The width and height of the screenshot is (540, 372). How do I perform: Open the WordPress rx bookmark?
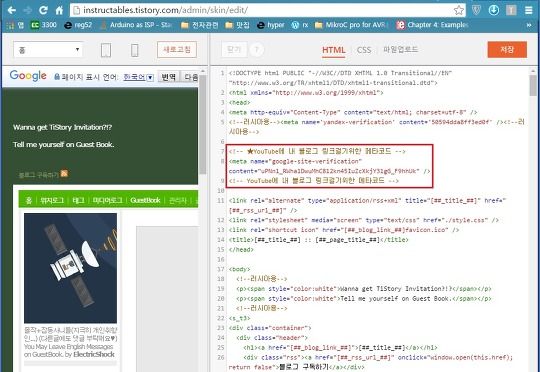[300, 25]
